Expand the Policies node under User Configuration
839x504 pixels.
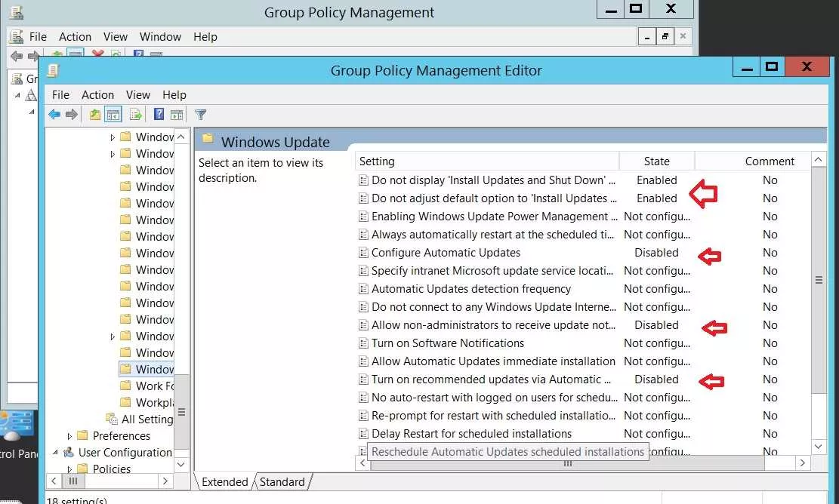pyautogui.click(x=69, y=469)
